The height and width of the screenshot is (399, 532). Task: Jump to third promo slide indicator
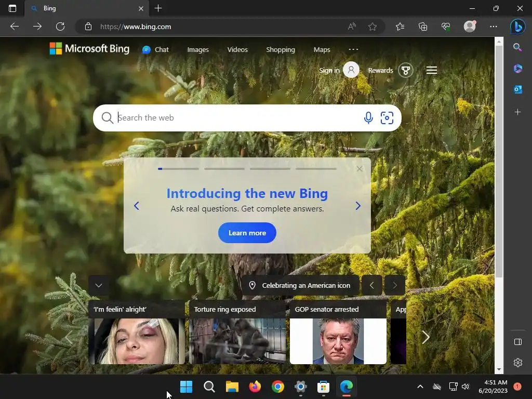270,169
